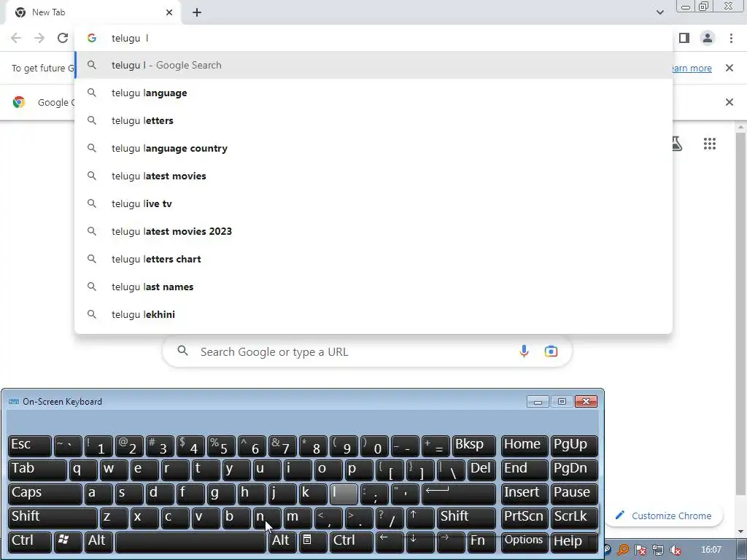The width and height of the screenshot is (747, 560).
Task: Search by image with the camera icon
Action: pyautogui.click(x=551, y=351)
